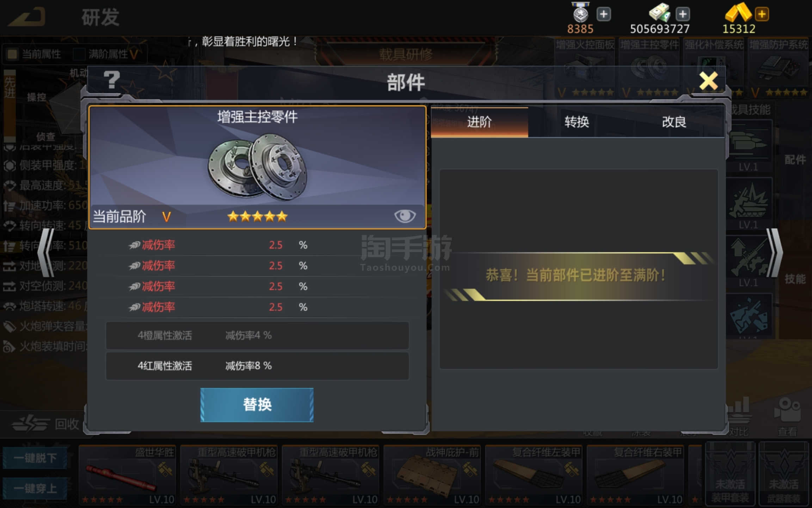Switch to the 转换 tab
The height and width of the screenshot is (508, 812).
tap(577, 122)
